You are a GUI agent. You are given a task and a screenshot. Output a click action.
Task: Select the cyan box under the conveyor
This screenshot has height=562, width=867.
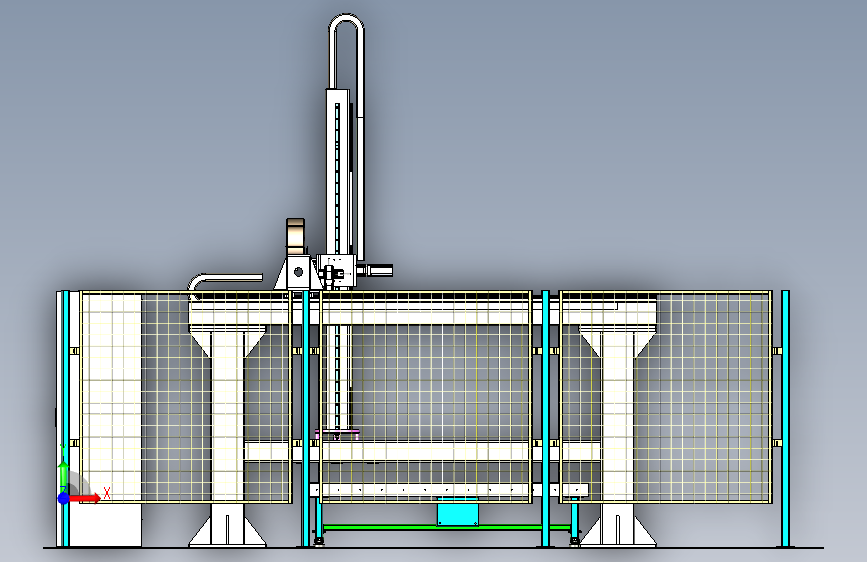[458, 512]
